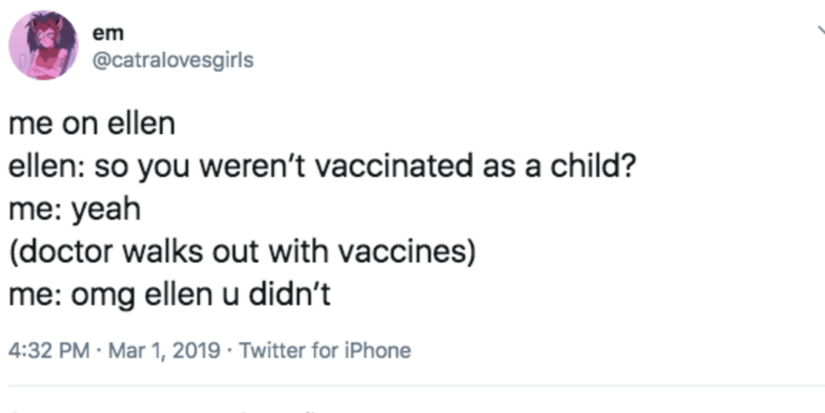Click the "me on ellen" tweet line
Screen dimensions: 825x413
pyautogui.click(x=92, y=126)
